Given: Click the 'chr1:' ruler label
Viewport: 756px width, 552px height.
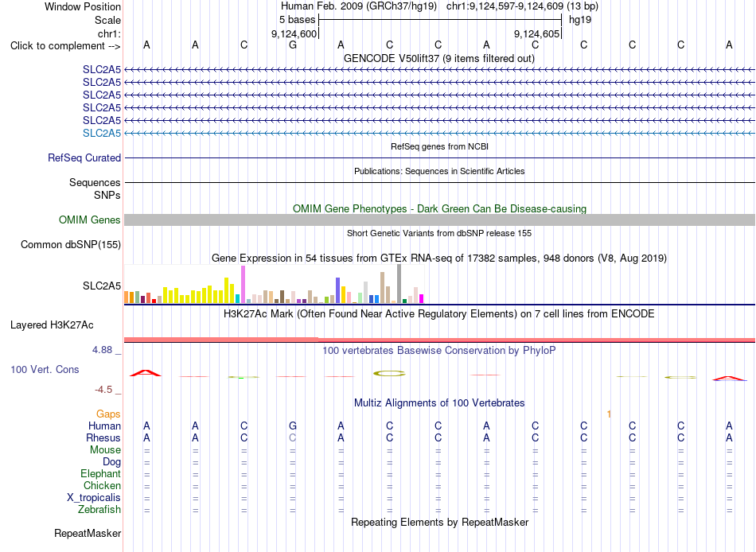Looking at the screenshot, I should point(109,33).
